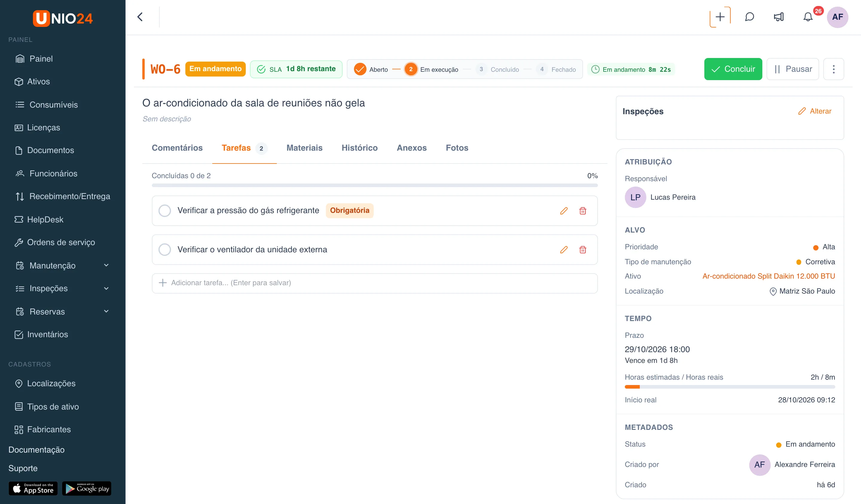Focus the Adicionar tarefa input field
The width and height of the screenshot is (861, 504).
[x=375, y=283]
